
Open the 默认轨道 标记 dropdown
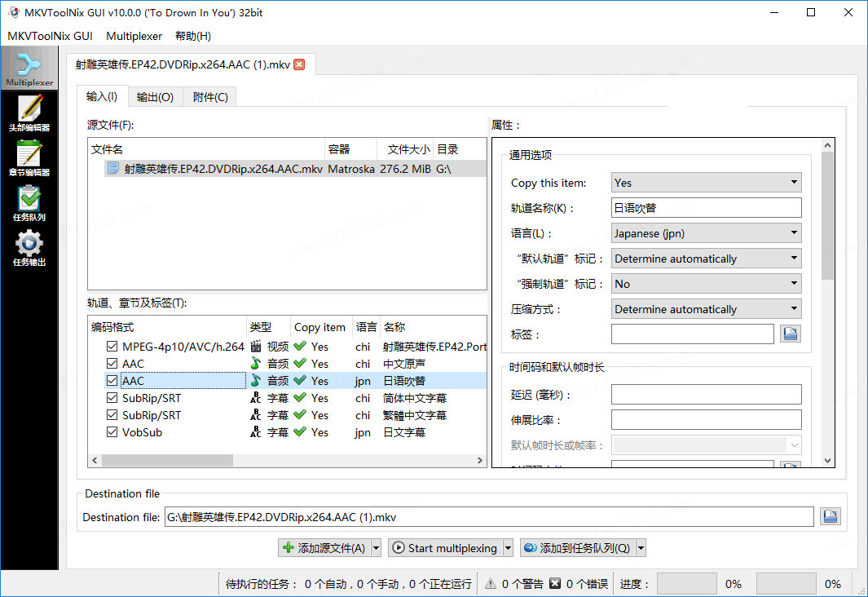pos(707,259)
